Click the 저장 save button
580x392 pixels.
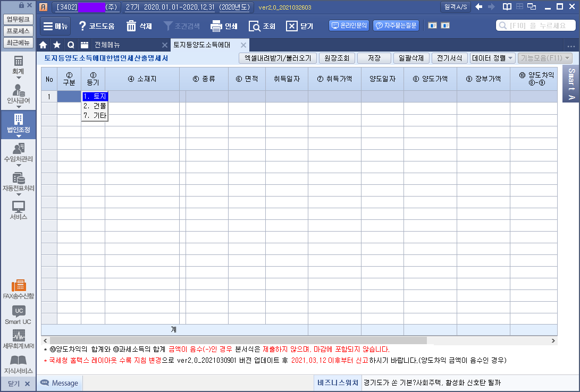pyautogui.click(x=374, y=58)
